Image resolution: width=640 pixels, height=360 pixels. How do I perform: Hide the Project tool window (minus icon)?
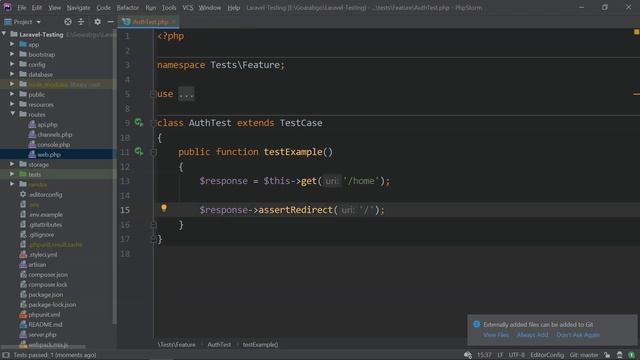tap(110, 22)
